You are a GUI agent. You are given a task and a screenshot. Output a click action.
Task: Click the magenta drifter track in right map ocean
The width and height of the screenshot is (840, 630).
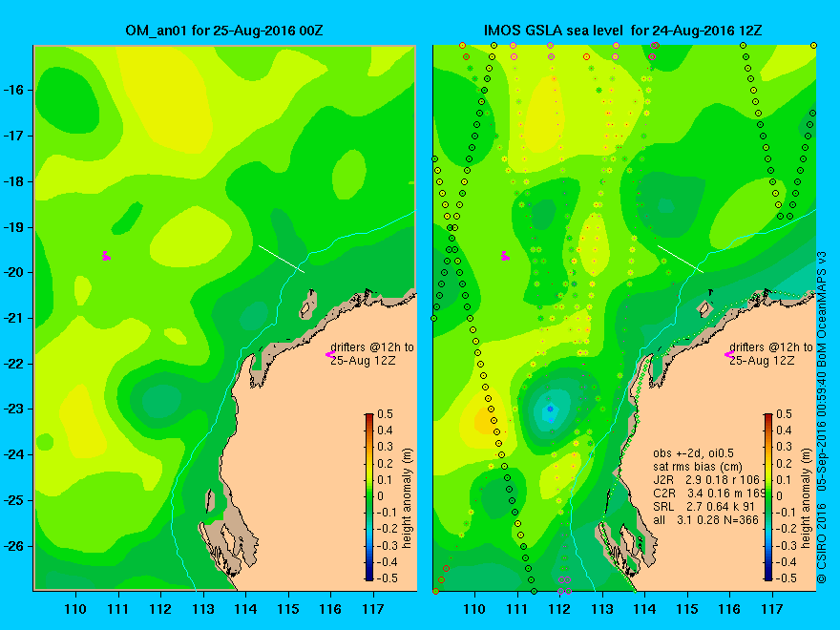pyautogui.click(x=505, y=256)
